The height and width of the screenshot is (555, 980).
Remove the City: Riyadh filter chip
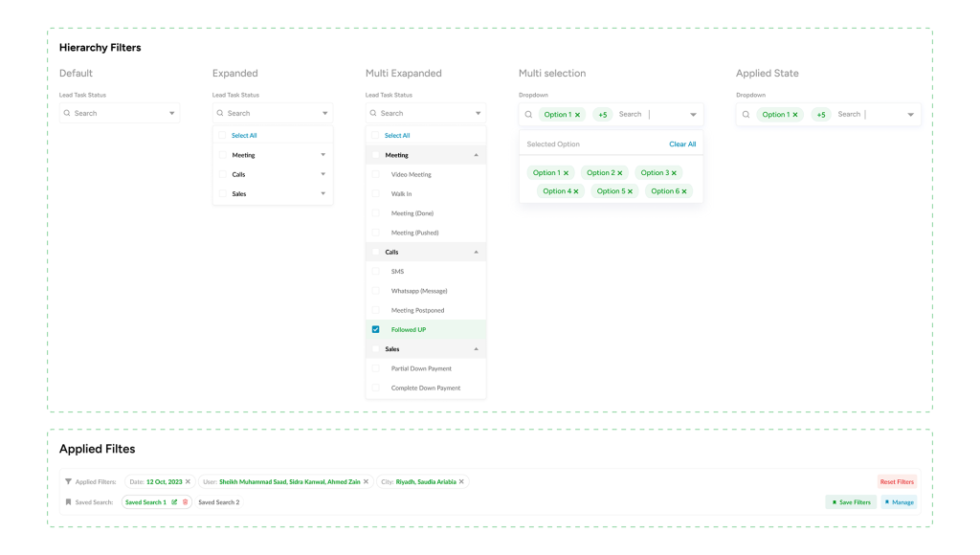tap(461, 481)
